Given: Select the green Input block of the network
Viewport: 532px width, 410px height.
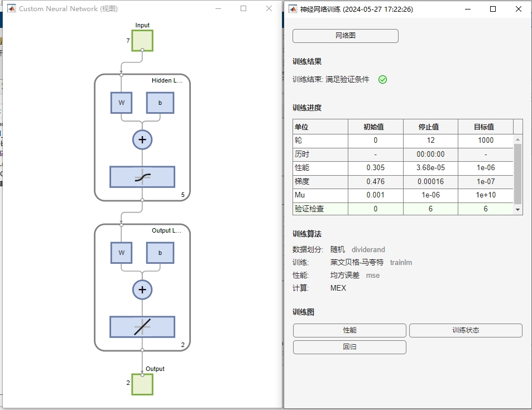Looking at the screenshot, I should [142, 41].
